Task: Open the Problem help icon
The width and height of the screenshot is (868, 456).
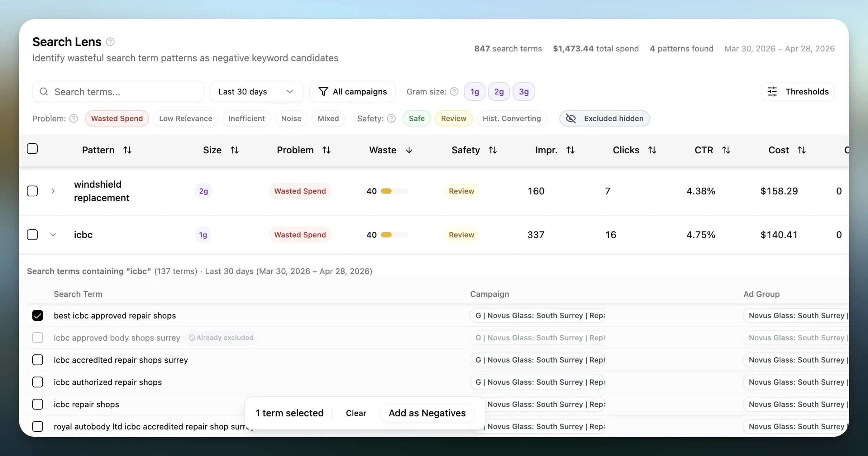Action: point(74,119)
